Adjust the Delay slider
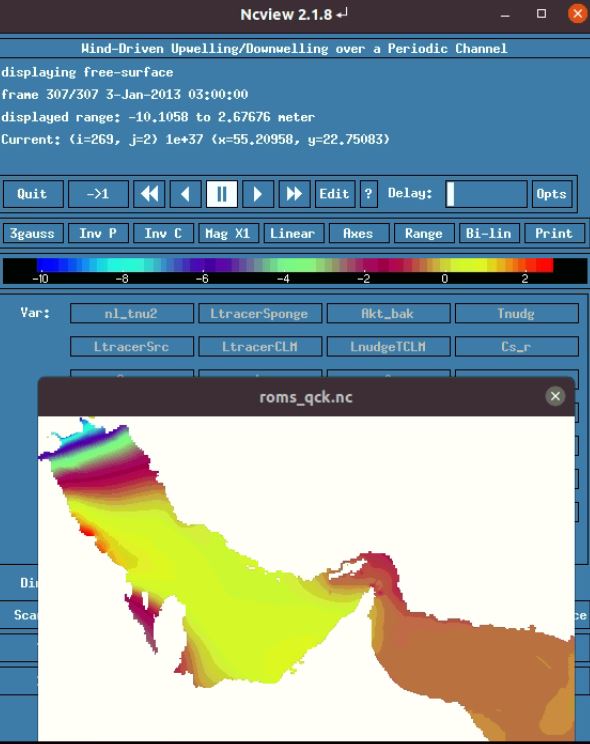 486,194
